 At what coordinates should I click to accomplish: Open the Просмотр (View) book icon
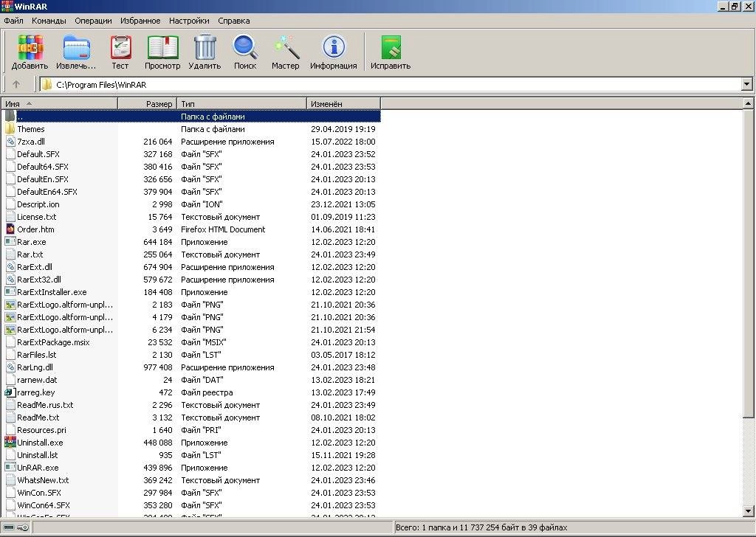click(162, 48)
